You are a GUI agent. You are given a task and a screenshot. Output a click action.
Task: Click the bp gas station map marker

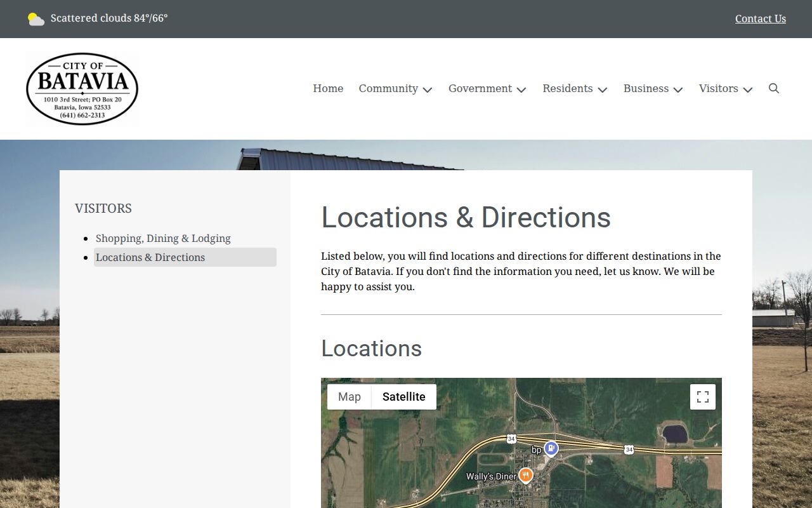pyautogui.click(x=551, y=448)
